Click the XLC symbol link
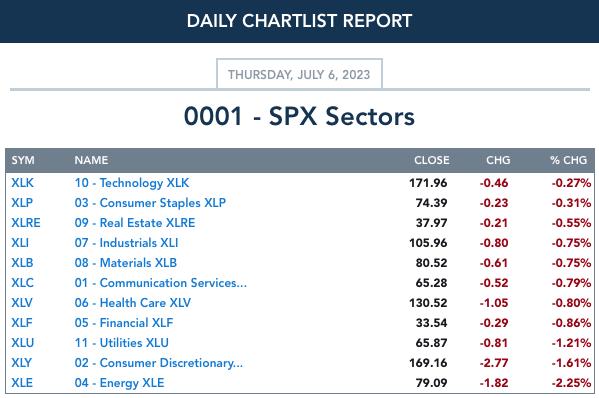This screenshot has width=599, height=398. pos(22,283)
